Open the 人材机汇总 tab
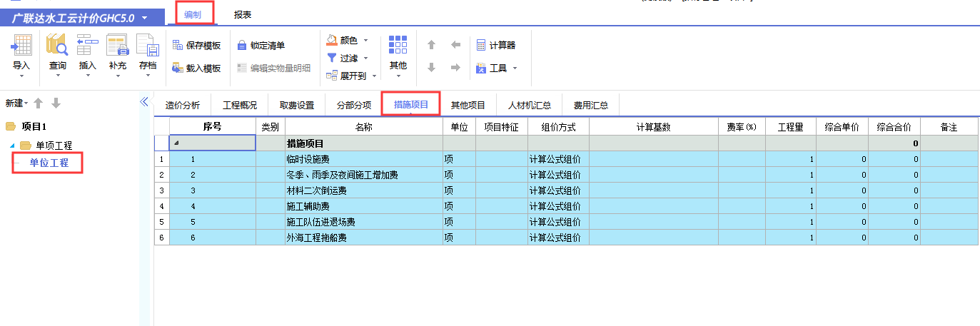 tap(530, 105)
